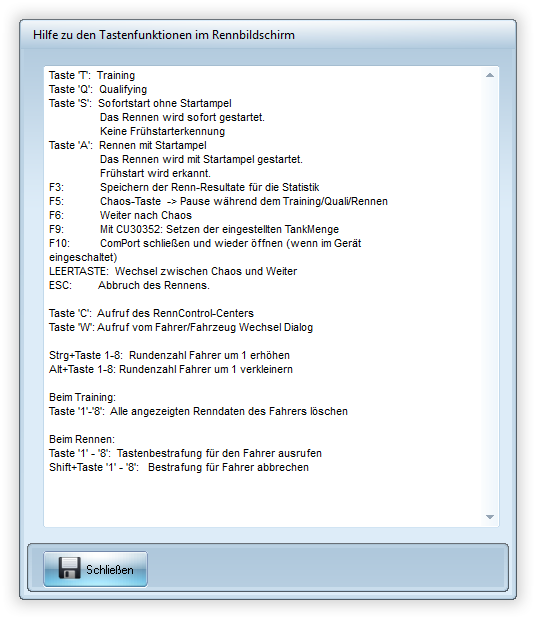Screen dimensions: 536x619
Task: Click the Taste 'C' RennControl-Centers line
Action: click(x=151, y=313)
